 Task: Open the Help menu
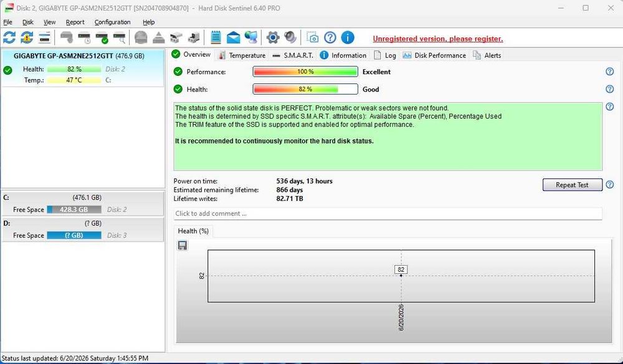click(149, 22)
